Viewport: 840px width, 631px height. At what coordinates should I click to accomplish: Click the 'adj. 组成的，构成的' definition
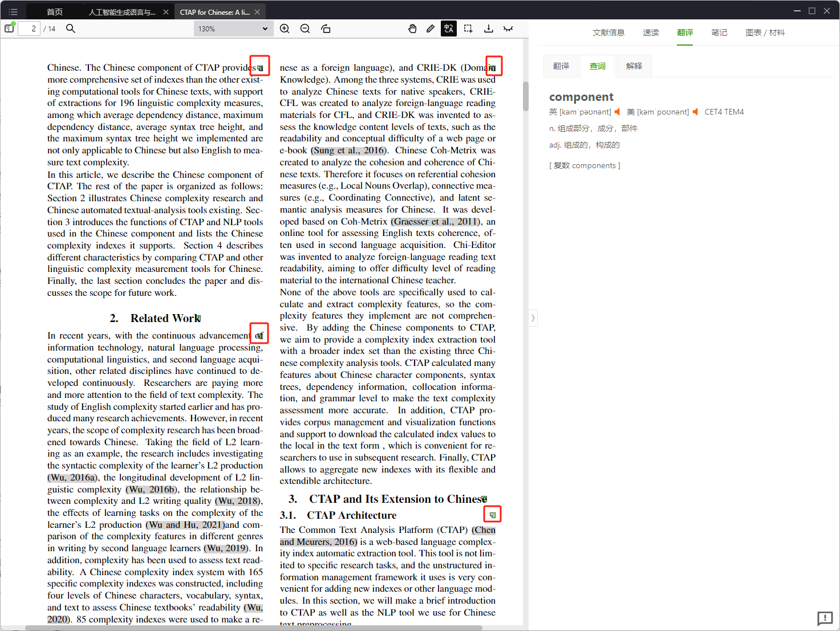[x=585, y=145]
